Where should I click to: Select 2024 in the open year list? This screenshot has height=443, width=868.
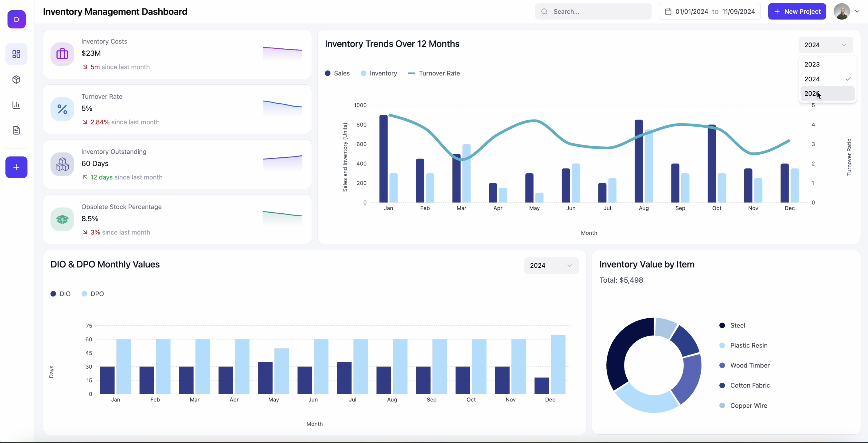(827, 79)
